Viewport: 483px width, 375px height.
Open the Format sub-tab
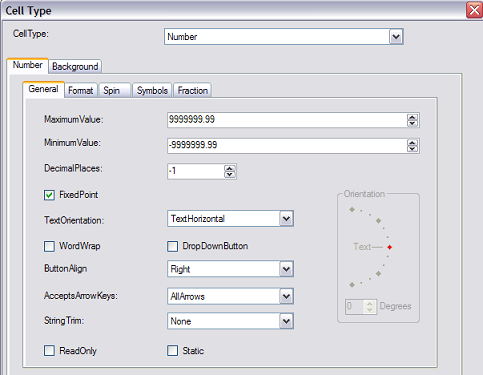point(81,90)
